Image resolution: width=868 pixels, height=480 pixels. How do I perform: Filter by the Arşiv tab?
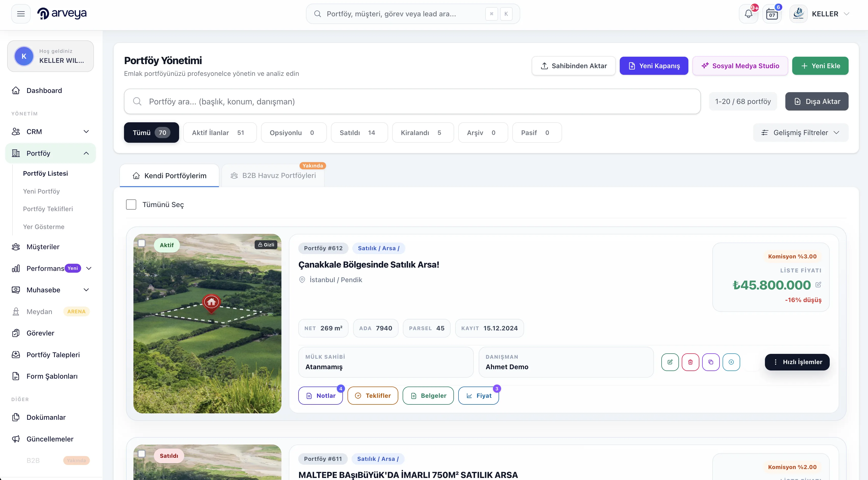[x=483, y=133]
